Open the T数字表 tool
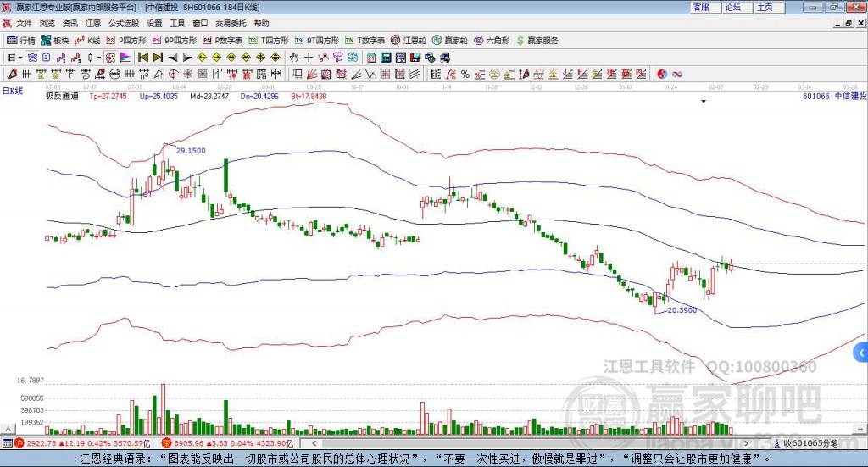868x467 pixels. pyautogui.click(x=364, y=41)
